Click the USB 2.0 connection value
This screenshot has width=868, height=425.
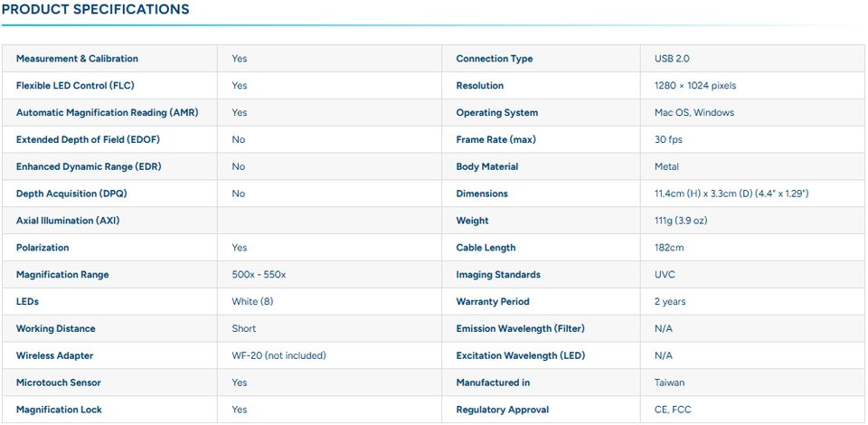[x=672, y=59]
